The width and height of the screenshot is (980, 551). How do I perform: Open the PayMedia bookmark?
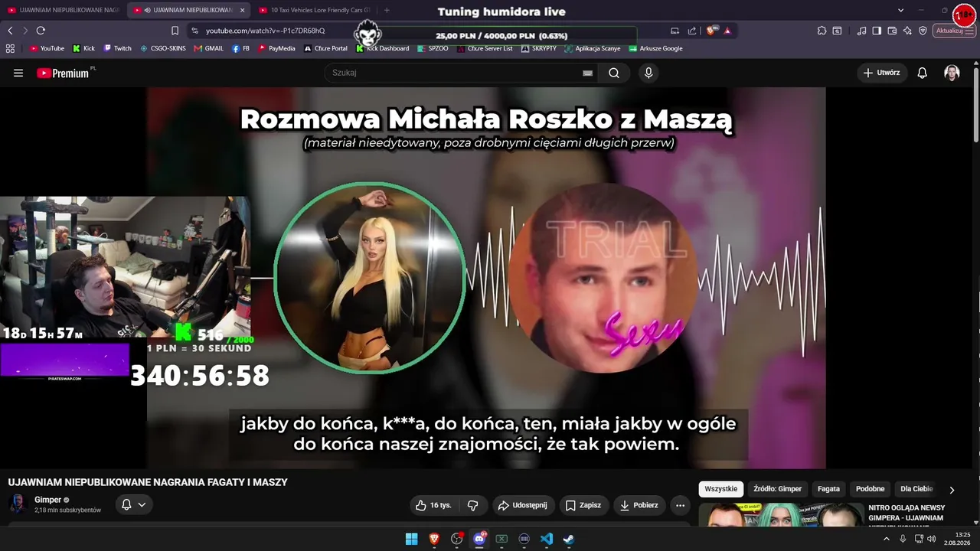point(276,48)
